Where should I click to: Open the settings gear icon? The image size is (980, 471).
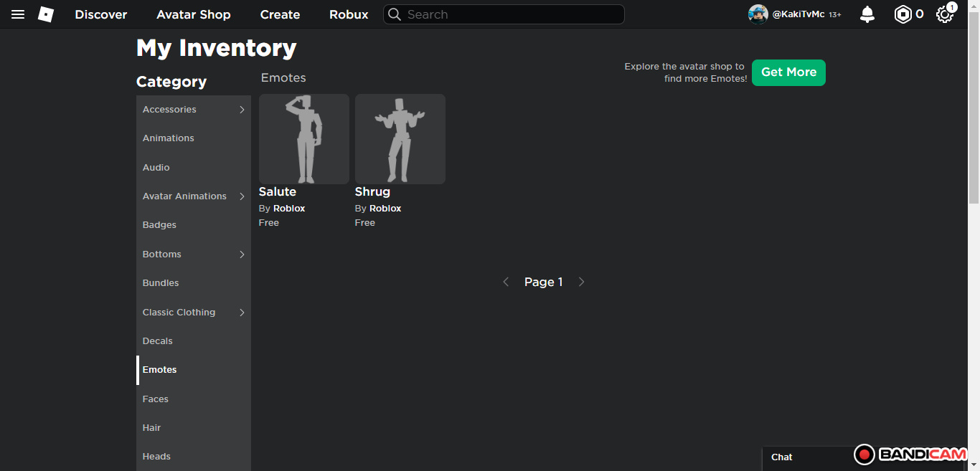(944, 14)
